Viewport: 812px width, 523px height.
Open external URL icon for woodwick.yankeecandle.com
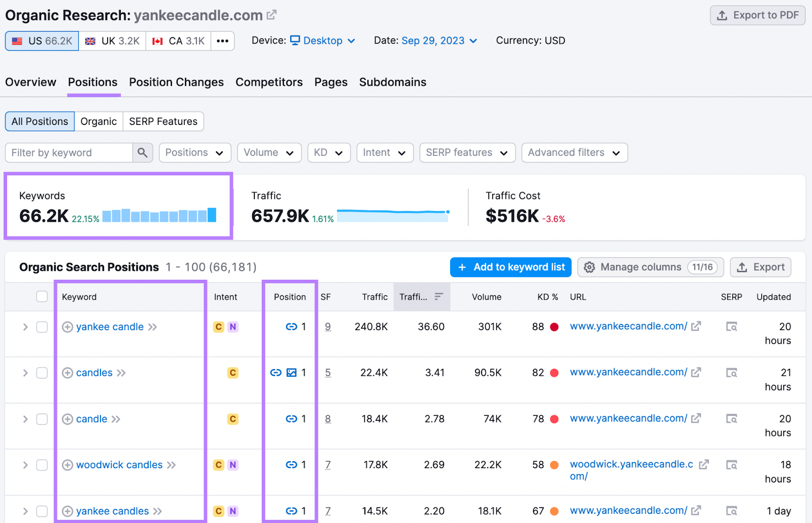tap(704, 464)
